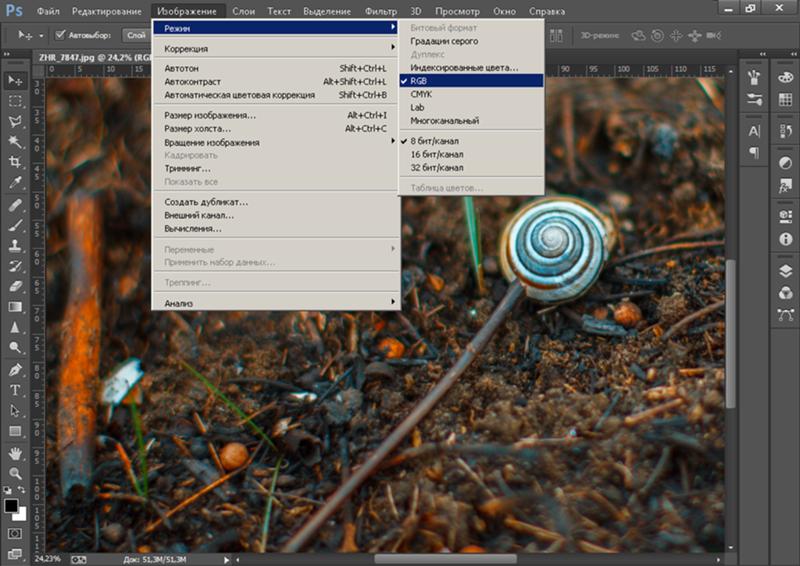Open the Редактирование menu
This screenshot has width=800, height=566.
[x=106, y=11]
